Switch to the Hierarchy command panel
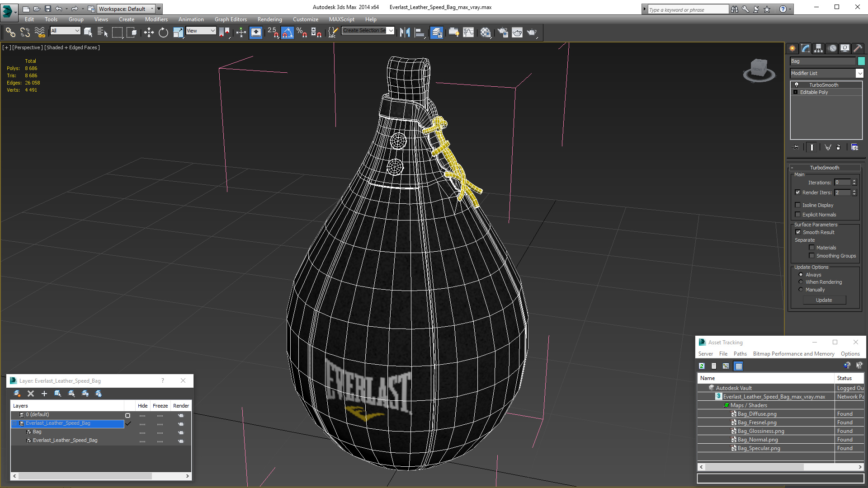Screen dimensions: 868x488 point(818,48)
